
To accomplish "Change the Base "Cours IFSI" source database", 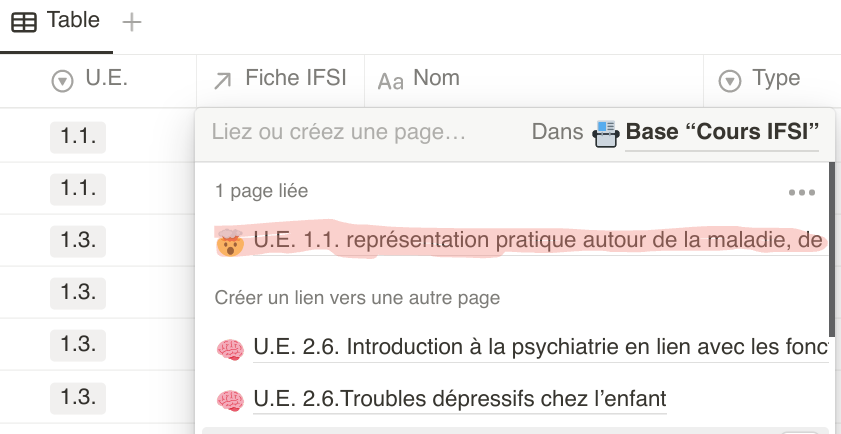I will [722, 133].
